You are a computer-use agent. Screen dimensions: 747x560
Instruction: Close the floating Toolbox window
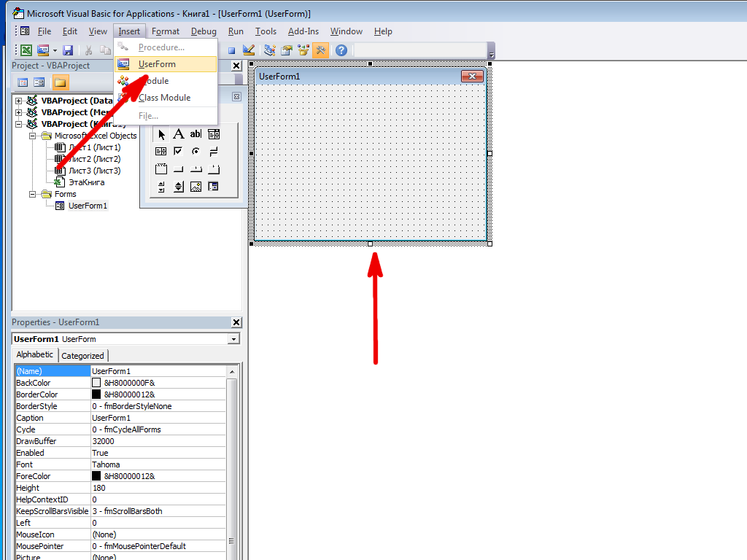click(236, 97)
